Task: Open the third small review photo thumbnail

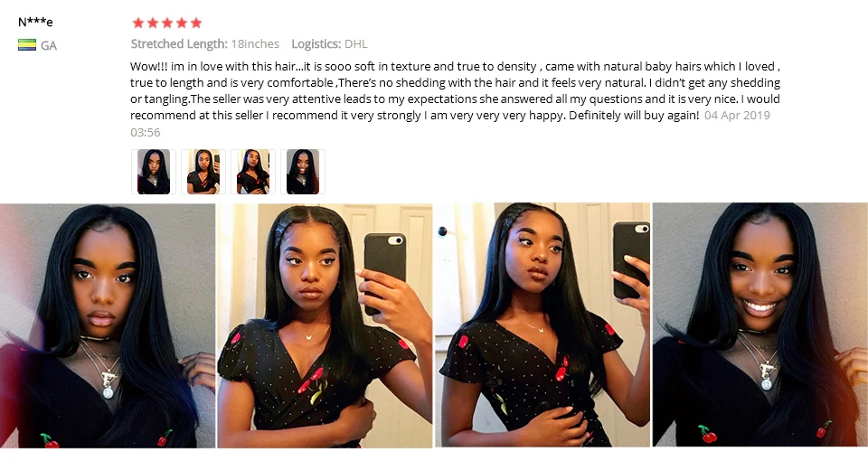Action: click(253, 172)
